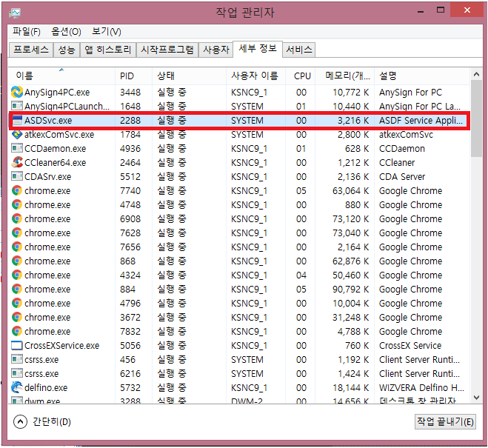Viewport: 488px width, 448px height.
Task: Select the WIZVERA Delfino description cell
Action: click(x=421, y=387)
